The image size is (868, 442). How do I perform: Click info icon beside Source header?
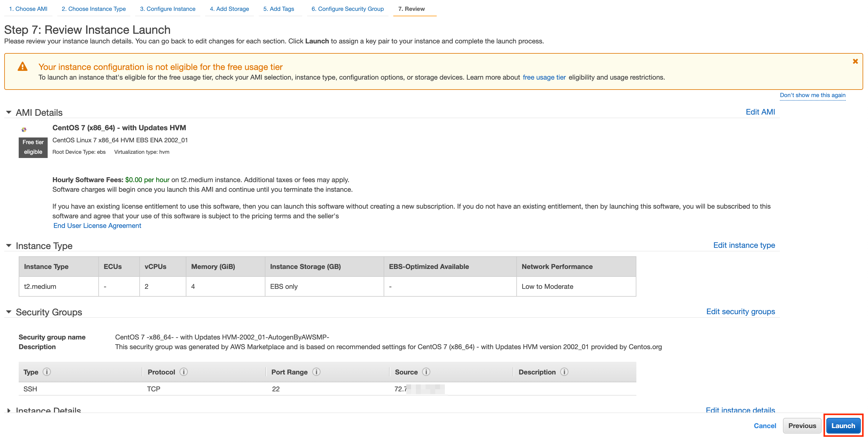pos(426,371)
